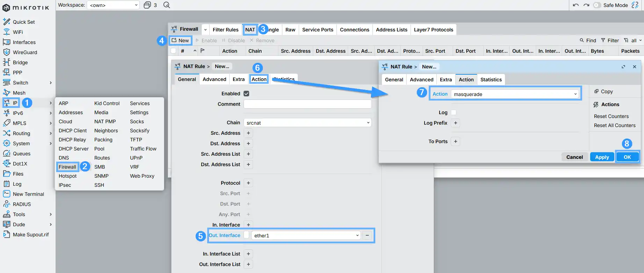Viewport: 644px width, 273px height.
Task: Open the RADIUS icon
Action: [x=6, y=204]
